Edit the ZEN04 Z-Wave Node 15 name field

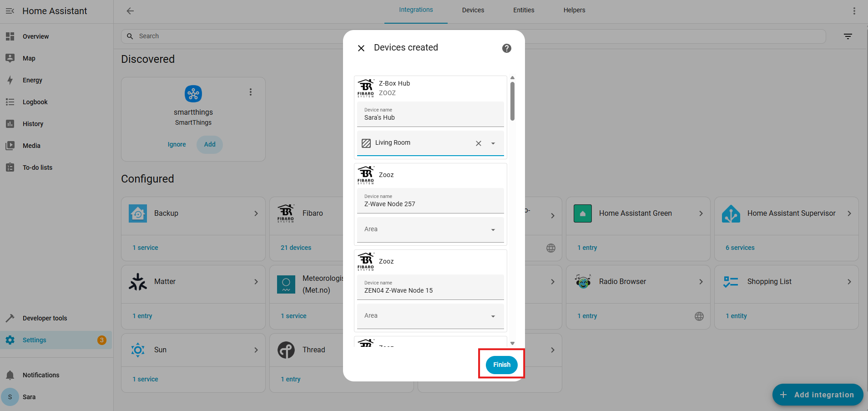tap(430, 287)
